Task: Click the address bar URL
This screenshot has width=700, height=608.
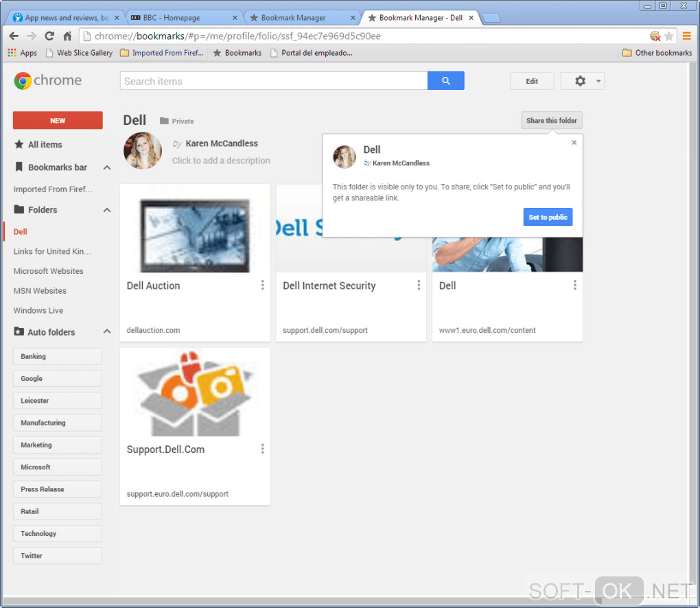Action: (x=237, y=36)
